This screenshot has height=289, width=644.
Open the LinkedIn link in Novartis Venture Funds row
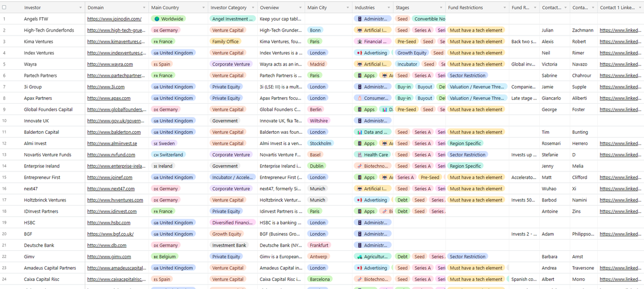(x=620, y=155)
